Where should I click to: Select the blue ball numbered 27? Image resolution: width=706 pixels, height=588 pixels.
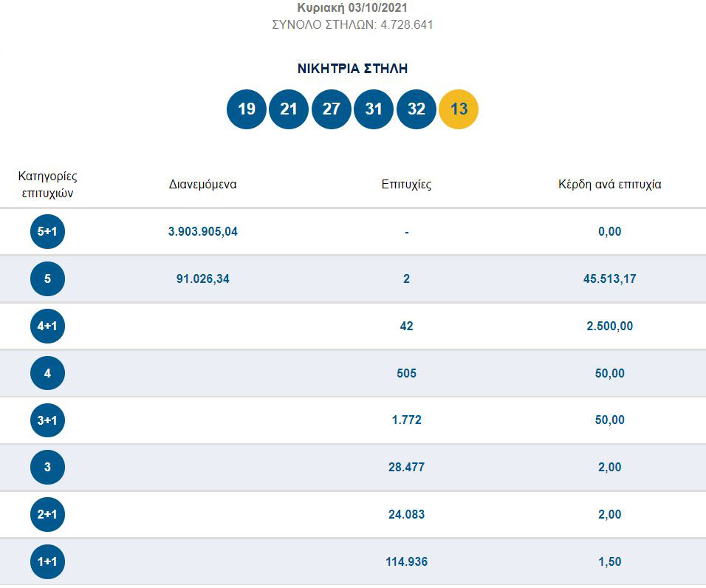click(332, 109)
